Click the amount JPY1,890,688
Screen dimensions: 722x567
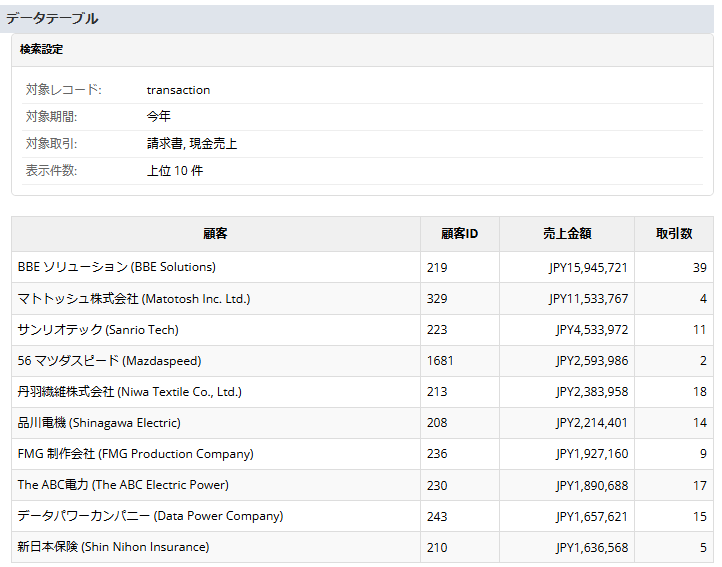(x=592, y=485)
